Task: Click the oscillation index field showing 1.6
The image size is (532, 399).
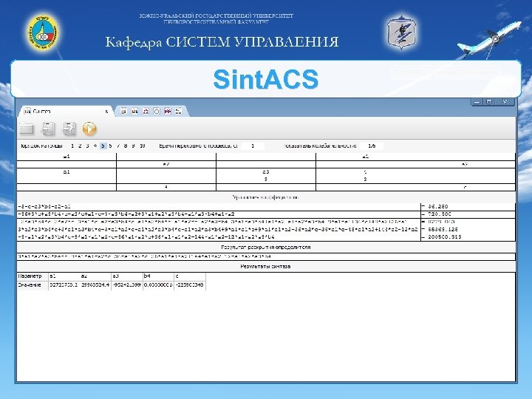Action: (372, 146)
